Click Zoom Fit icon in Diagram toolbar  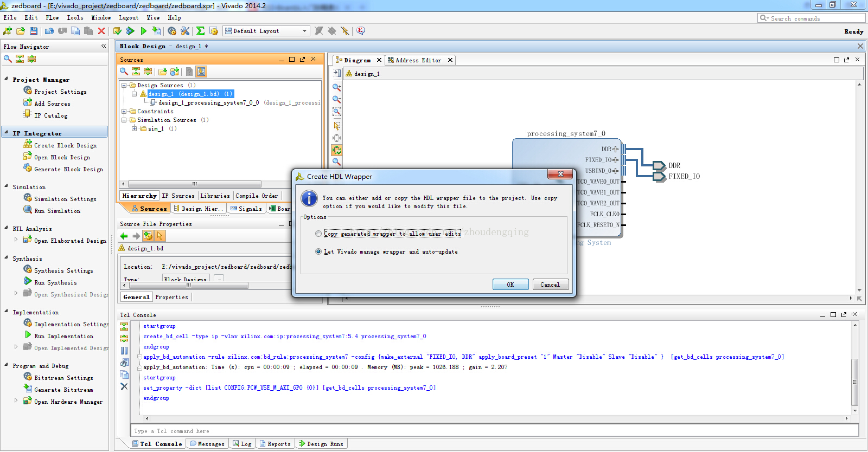pos(337,112)
